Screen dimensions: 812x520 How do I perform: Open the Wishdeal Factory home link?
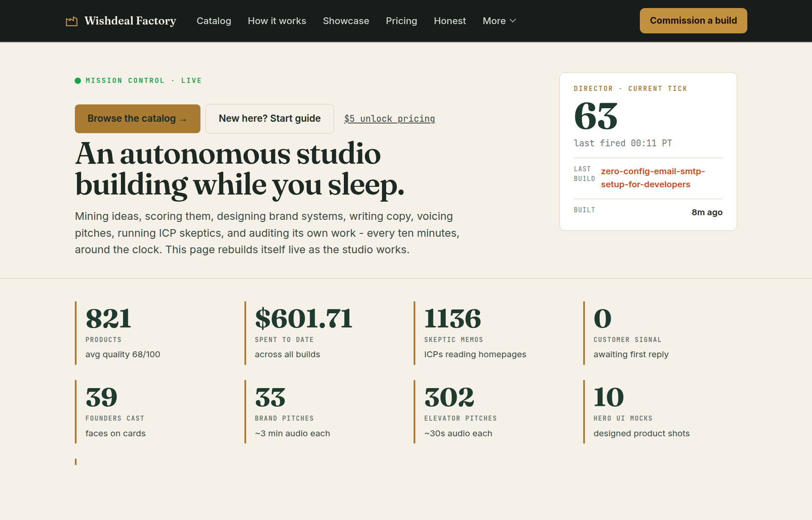pyautogui.click(x=121, y=21)
